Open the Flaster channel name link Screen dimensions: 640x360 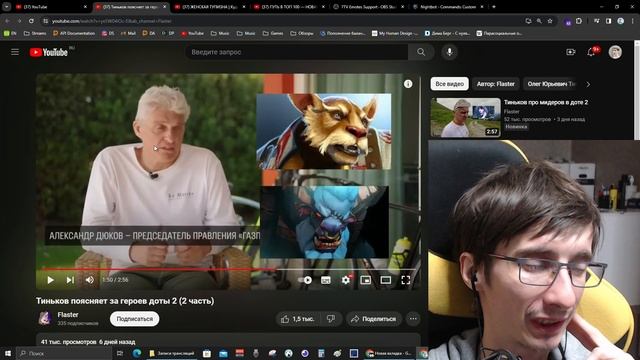68,315
